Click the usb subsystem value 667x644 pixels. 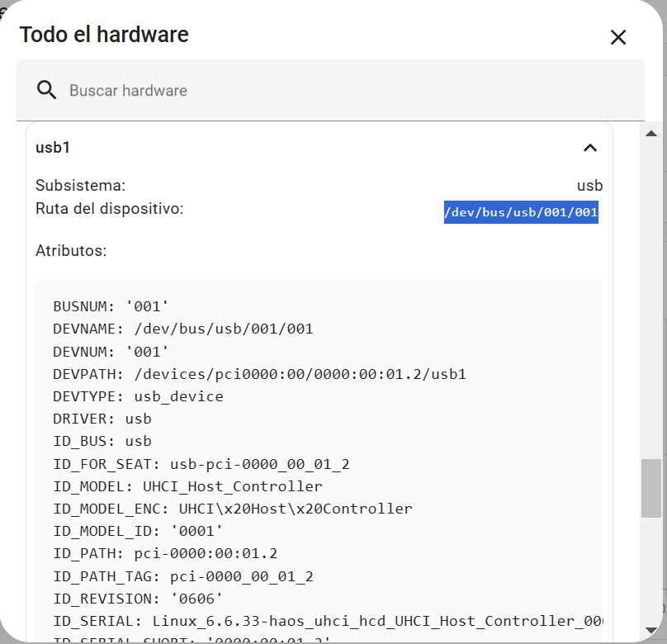(589, 186)
